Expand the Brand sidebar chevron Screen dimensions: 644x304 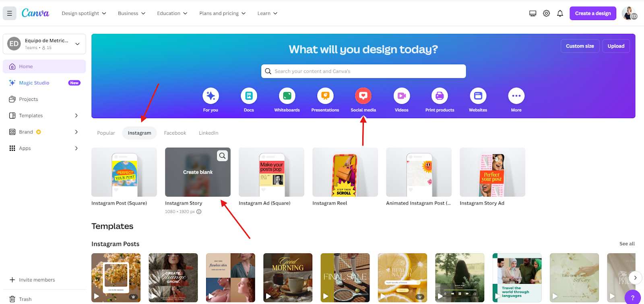coord(76,132)
